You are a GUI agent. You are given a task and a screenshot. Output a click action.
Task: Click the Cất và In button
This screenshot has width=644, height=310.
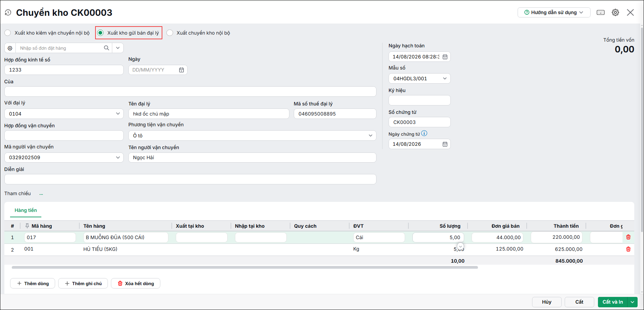point(612,302)
